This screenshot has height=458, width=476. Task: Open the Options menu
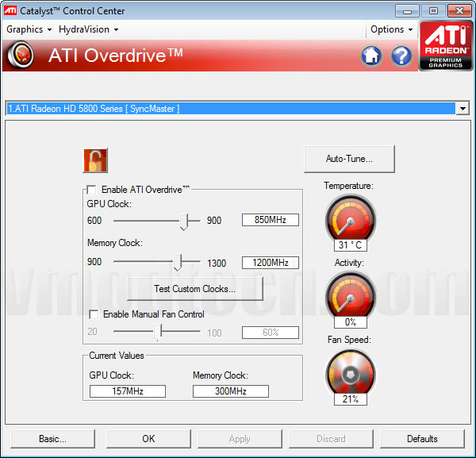coord(391,29)
